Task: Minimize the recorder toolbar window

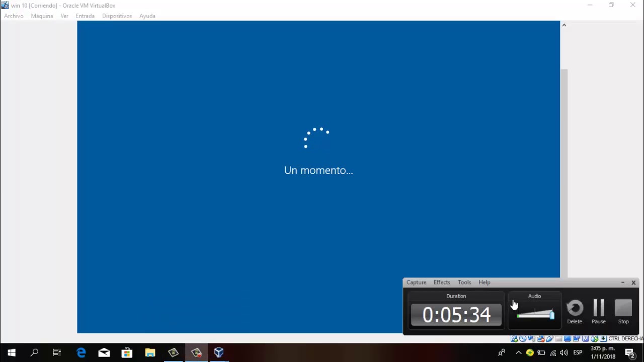Action: pos(623,283)
